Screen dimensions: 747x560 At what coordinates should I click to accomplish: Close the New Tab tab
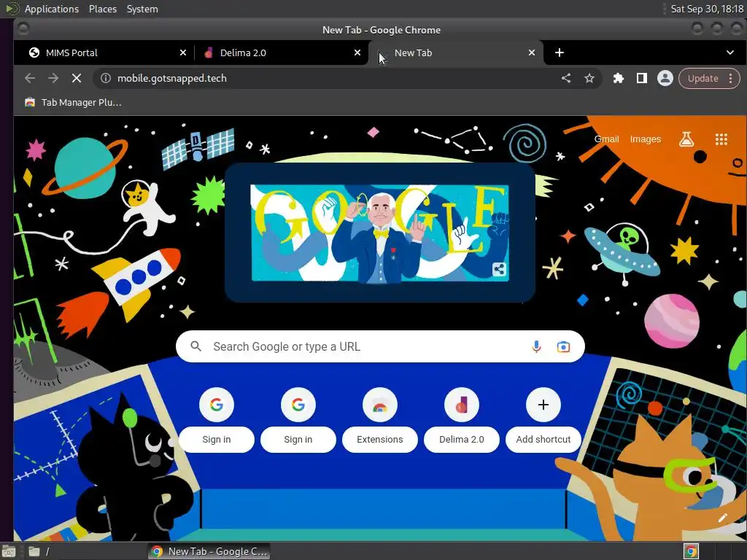point(532,52)
